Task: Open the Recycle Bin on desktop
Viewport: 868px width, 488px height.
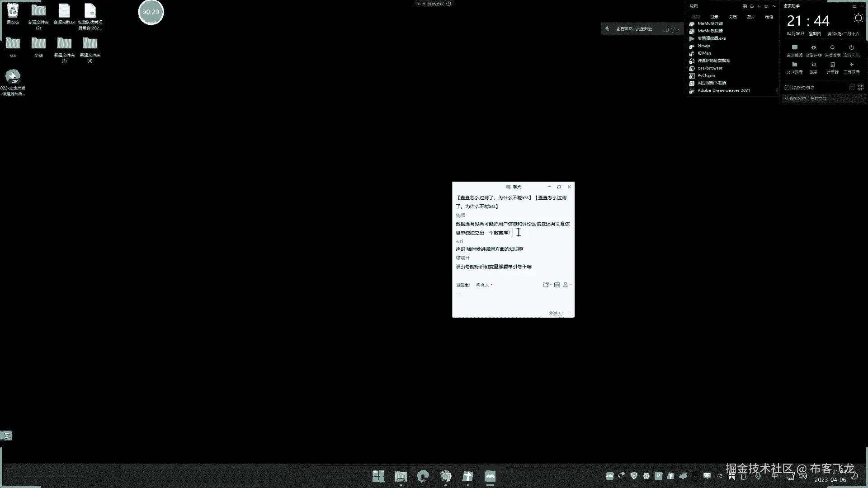Action: pos(13,11)
